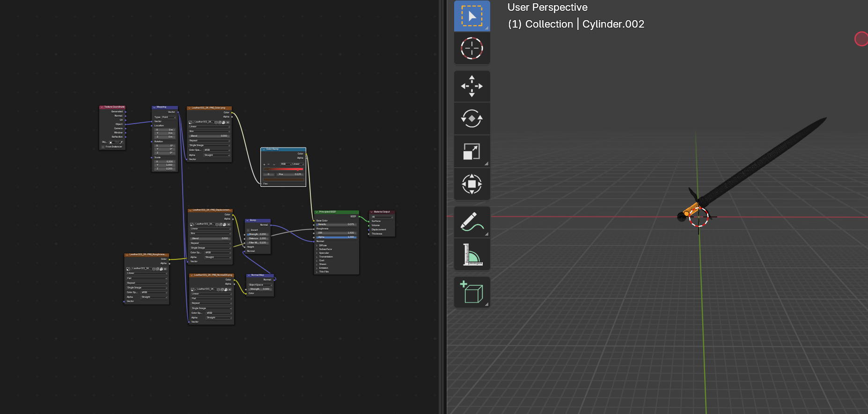The width and height of the screenshot is (868, 414).
Task: Browse images in Leather Color texture node
Action: point(191,122)
